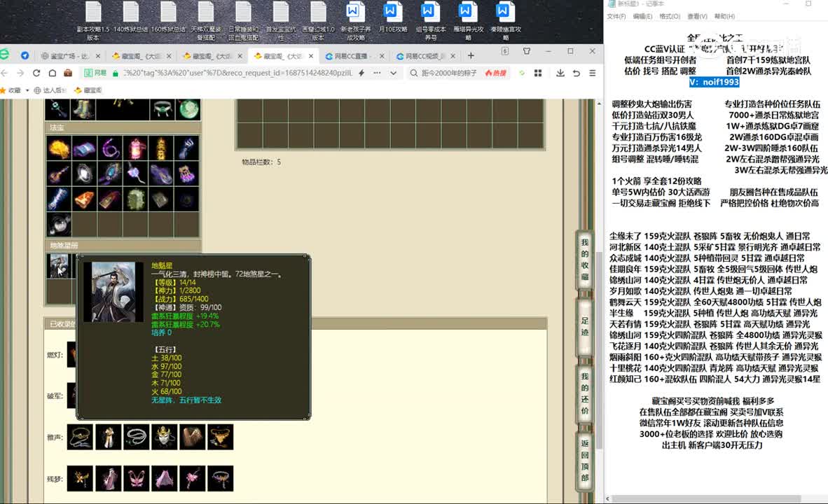Open the Notepad 查看(V) menu
The image size is (828, 504).
point(697,16)
